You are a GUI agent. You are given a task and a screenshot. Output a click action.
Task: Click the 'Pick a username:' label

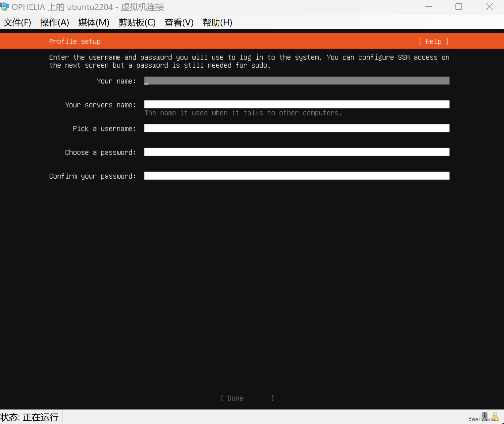[x=104, y=129]
